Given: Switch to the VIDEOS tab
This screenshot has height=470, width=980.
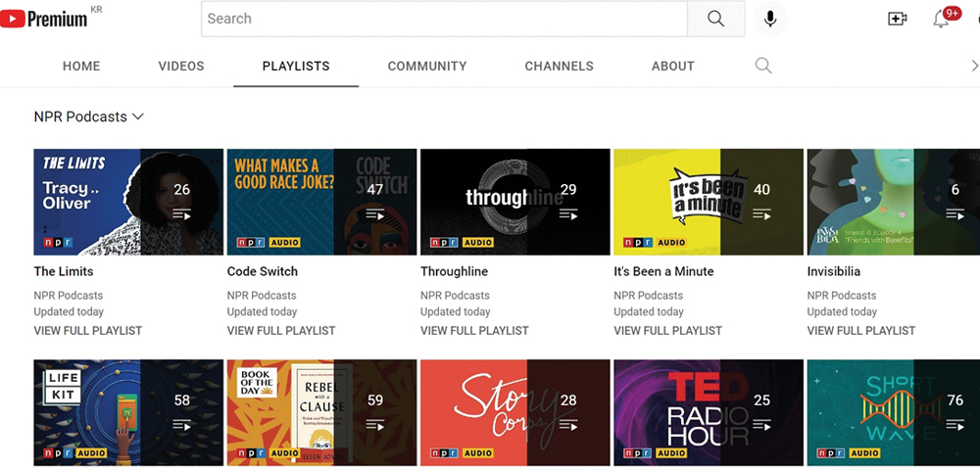Looking at the screenshot, I should (181, 67).
